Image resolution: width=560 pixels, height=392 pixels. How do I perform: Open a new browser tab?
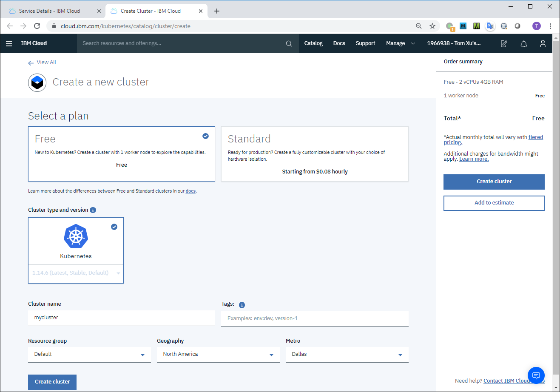[217, 11]
